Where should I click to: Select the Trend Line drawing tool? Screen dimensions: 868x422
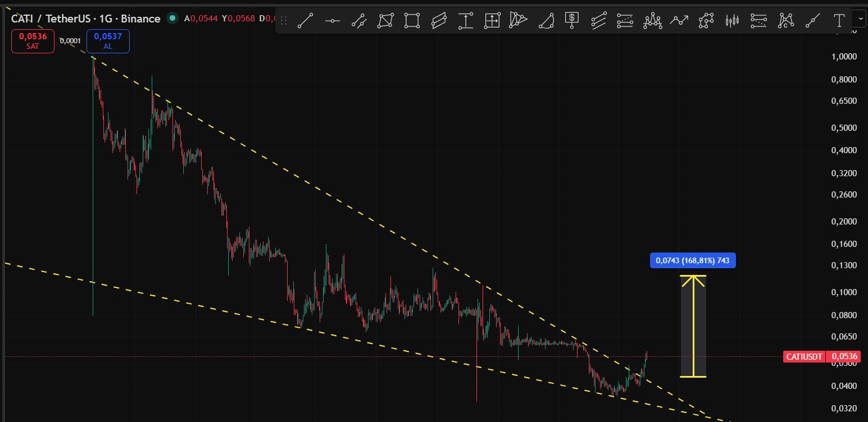coord(306,21)
